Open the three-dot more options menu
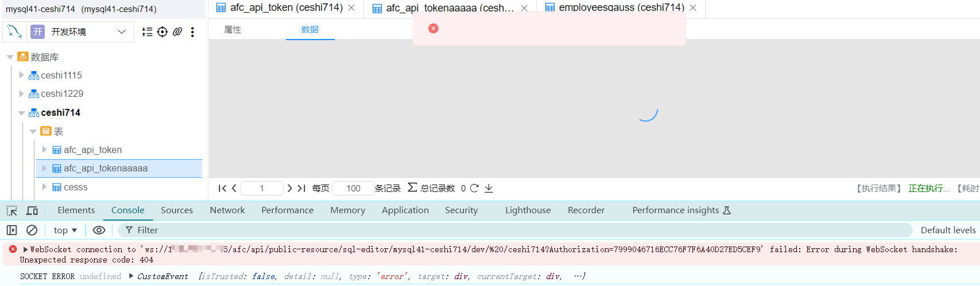980x286 pixels. coord(192,32)
